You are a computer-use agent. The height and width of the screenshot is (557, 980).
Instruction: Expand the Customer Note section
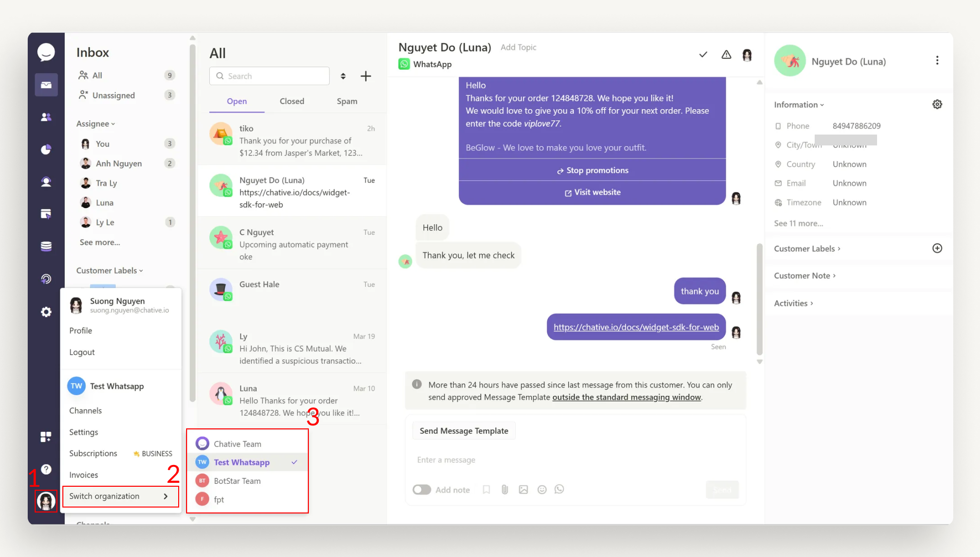click(805, 276)
